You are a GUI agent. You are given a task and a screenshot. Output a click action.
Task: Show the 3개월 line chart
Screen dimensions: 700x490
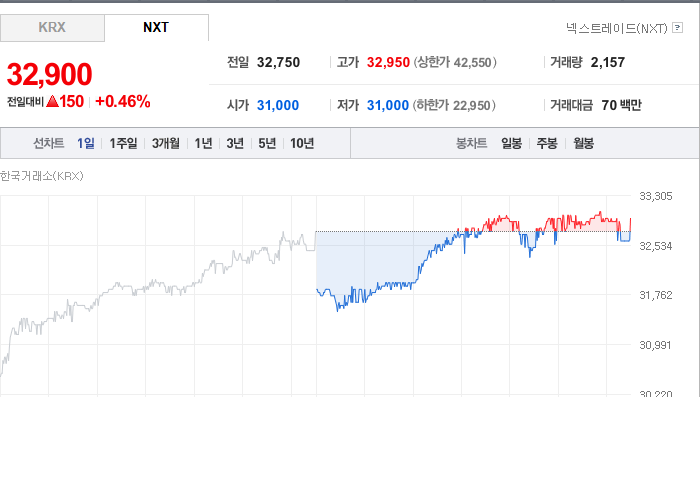[166, 143]
